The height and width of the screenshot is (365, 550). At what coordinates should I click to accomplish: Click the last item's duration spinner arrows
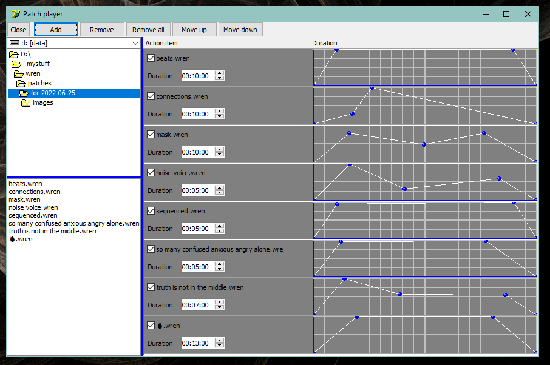[x=220, y=343]
